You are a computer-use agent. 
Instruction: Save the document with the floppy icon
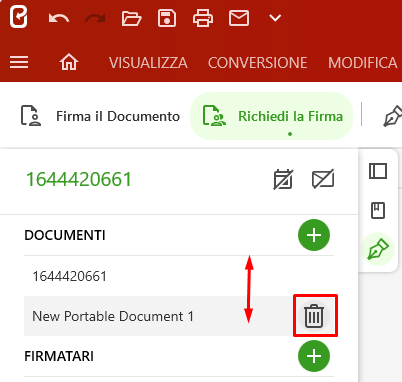[167, 18]
